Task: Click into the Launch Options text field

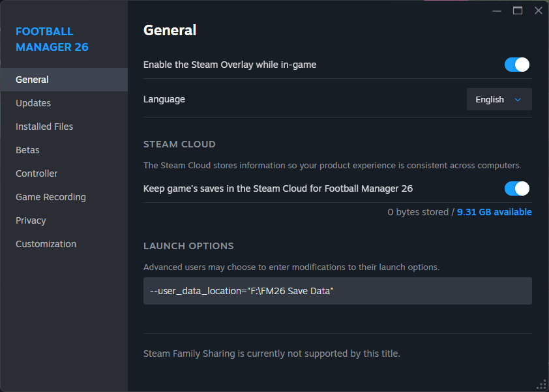Action: (337, 291)
